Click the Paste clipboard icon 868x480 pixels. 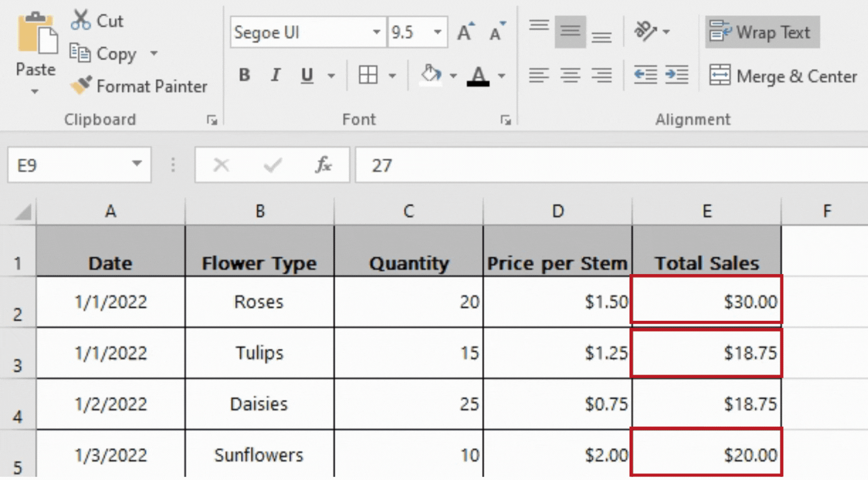[x=37, y=33]
